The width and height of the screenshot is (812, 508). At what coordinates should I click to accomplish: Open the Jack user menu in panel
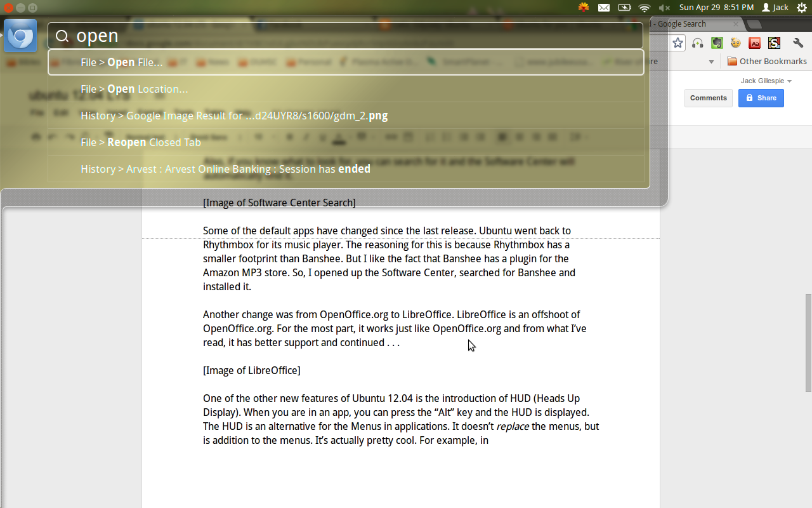click(775, 8)
